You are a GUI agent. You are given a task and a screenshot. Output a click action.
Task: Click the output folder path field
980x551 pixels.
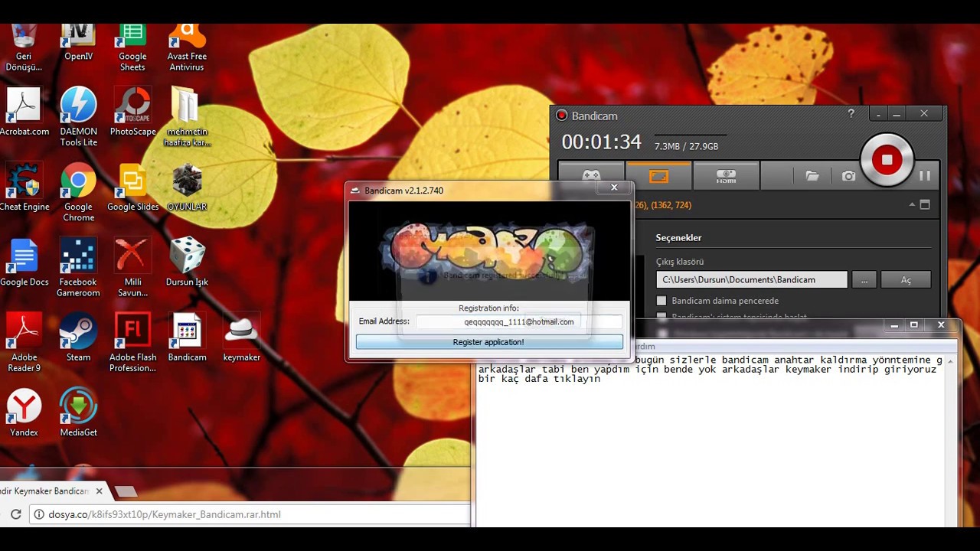pyautogui.click(x=751, y=279)
